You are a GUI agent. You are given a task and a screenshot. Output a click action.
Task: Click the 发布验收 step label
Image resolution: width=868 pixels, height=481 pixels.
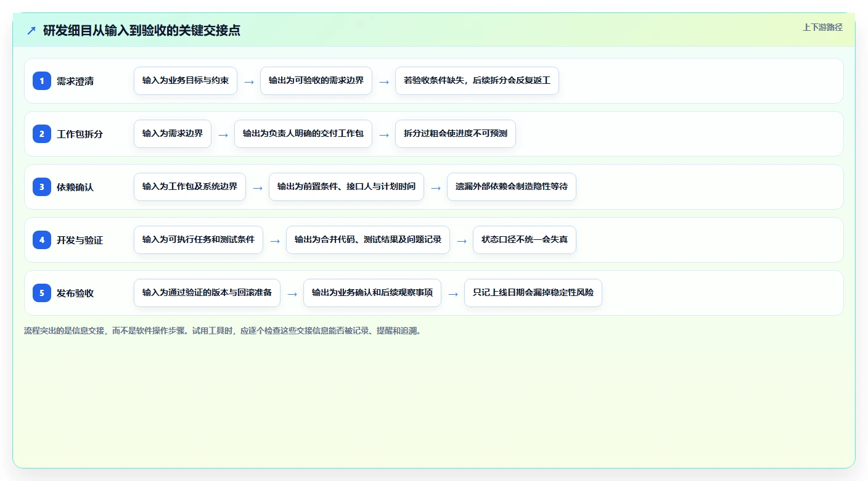pyautogui.click(x=75, y=293)
